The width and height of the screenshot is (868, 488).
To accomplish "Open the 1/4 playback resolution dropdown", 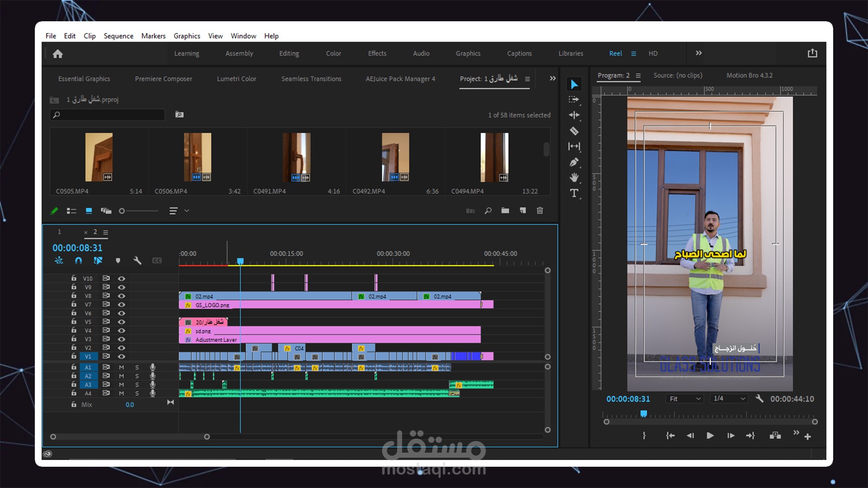I will click(x=729, y=399).
